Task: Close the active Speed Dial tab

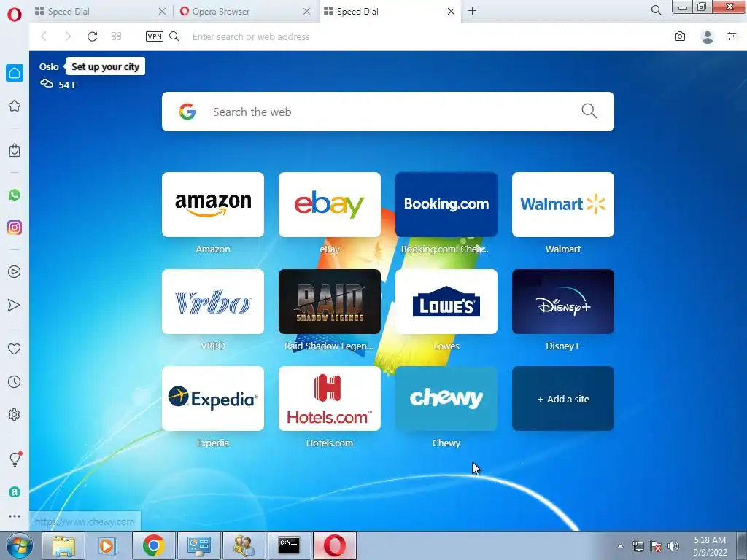Action: (x=451, y=12)
